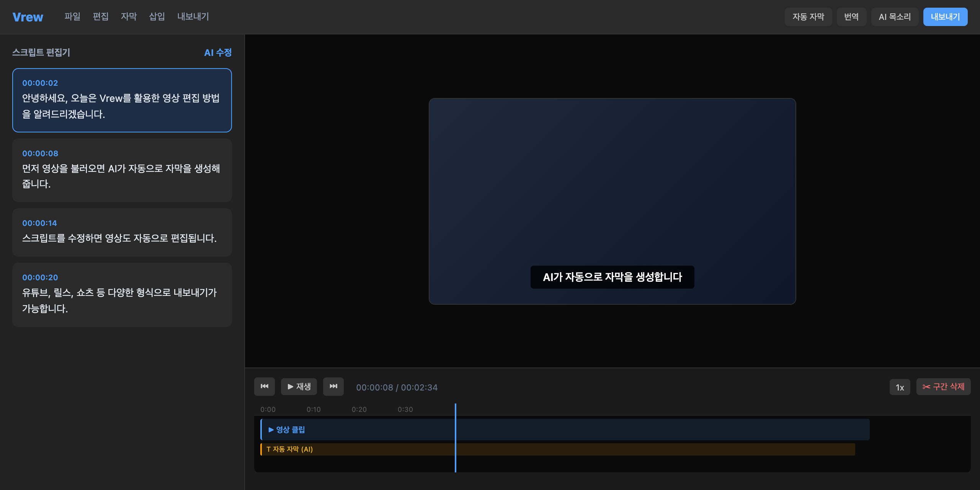Click the 자동 자막 button
The width and height of the screenshot is (980, 490).
tap(808, 17)
